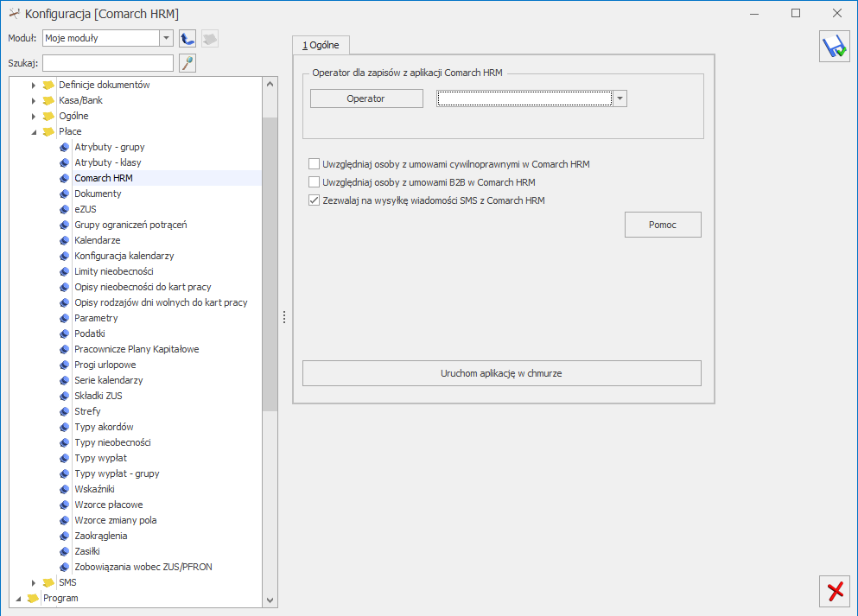The image size is (858, 616).
Task: Click the Pomoc button
Action: pyautogui.click(x=663, y=225)
